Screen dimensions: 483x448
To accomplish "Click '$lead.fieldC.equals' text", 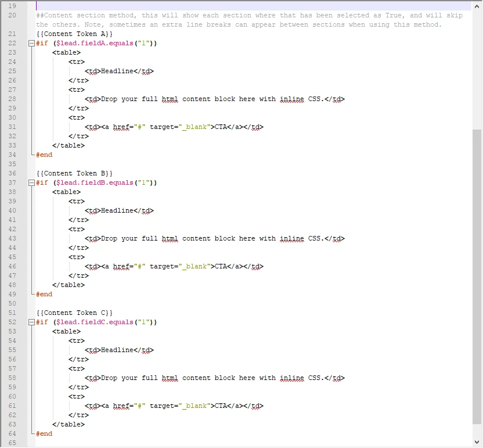I will [95, 322].
